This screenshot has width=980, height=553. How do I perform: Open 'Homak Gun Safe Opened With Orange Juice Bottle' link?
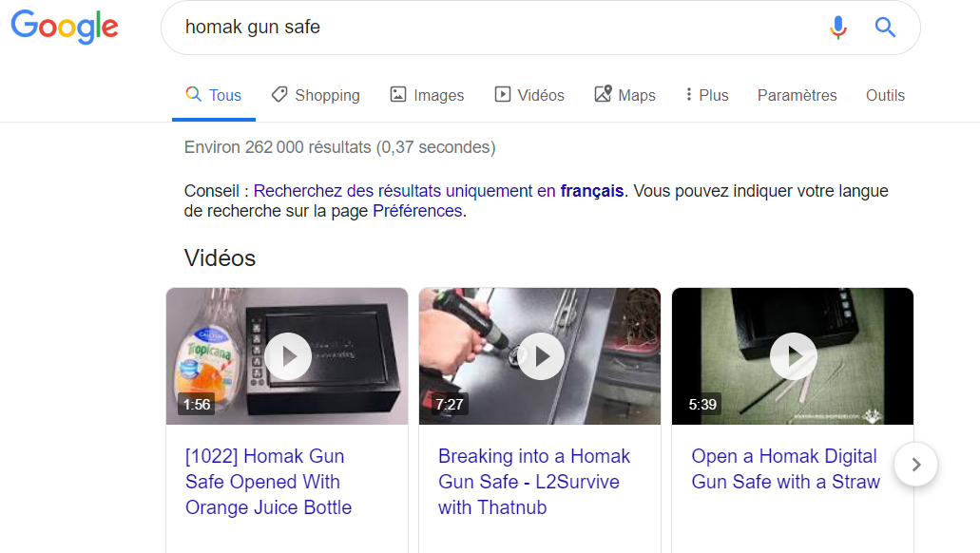[268, 482]
